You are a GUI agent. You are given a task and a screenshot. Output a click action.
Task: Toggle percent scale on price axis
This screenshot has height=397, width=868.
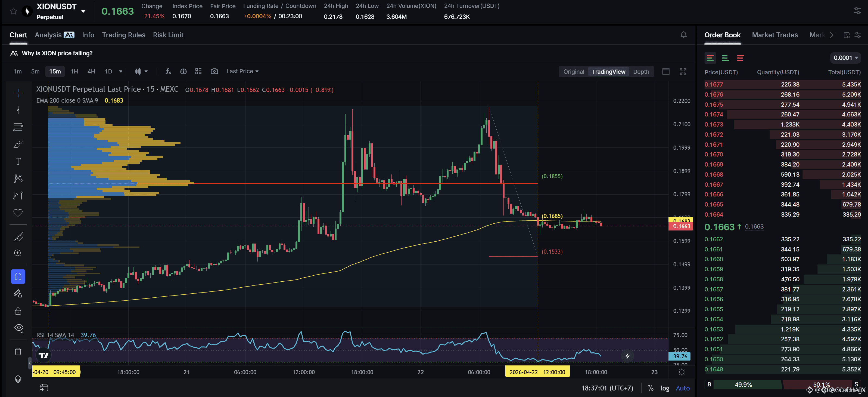[650, 388]
